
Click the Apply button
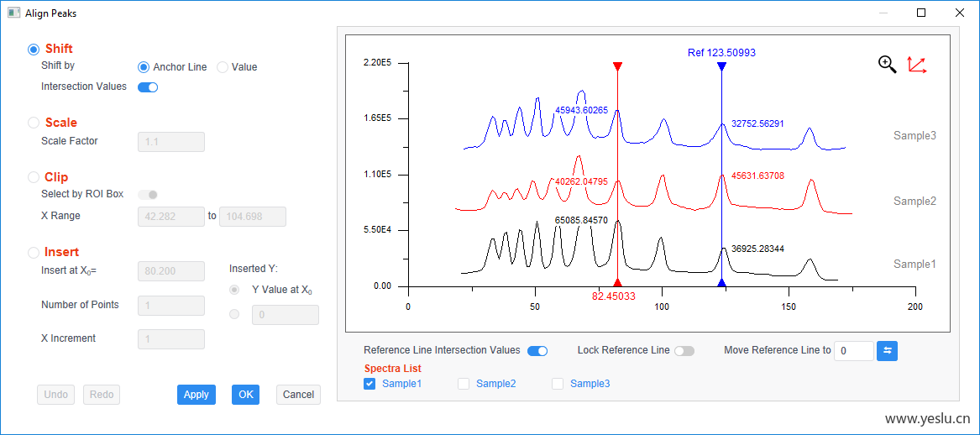point(197,395)
